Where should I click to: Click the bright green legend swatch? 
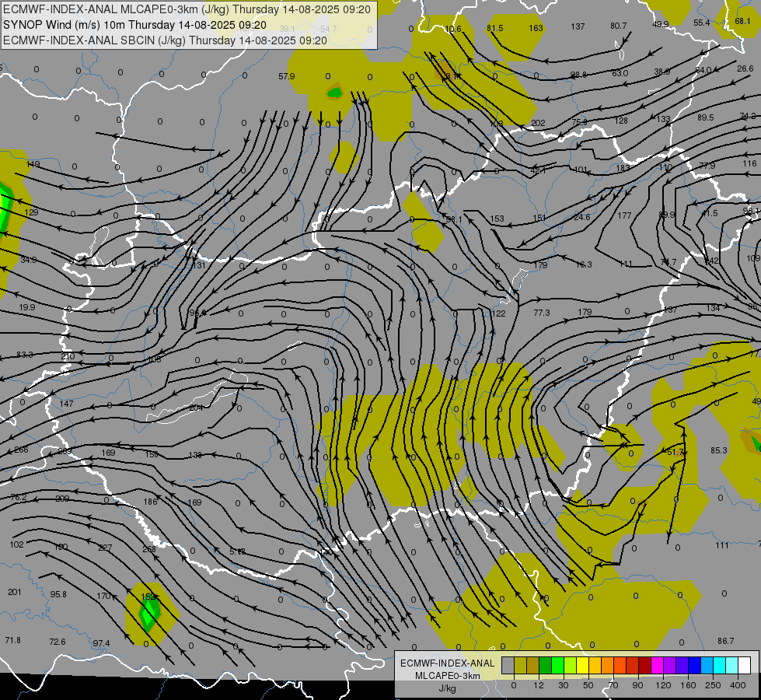click(x=557, y=666)
